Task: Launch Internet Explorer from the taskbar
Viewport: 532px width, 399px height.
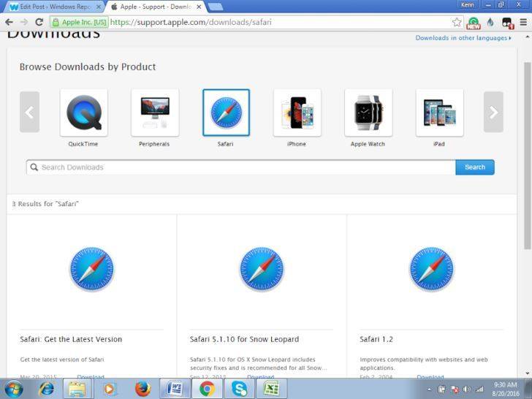Action: (47, 389)
